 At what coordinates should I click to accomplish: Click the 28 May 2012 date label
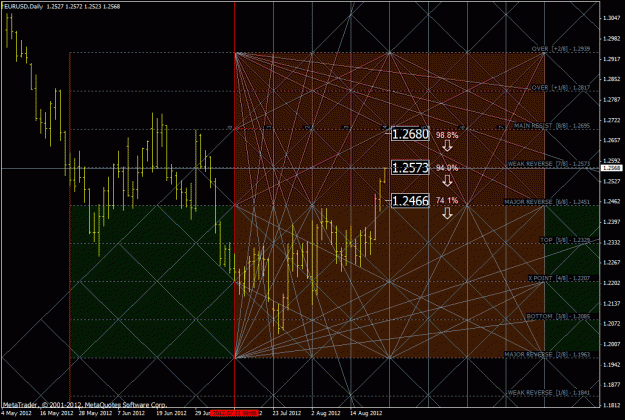(95, 413)
